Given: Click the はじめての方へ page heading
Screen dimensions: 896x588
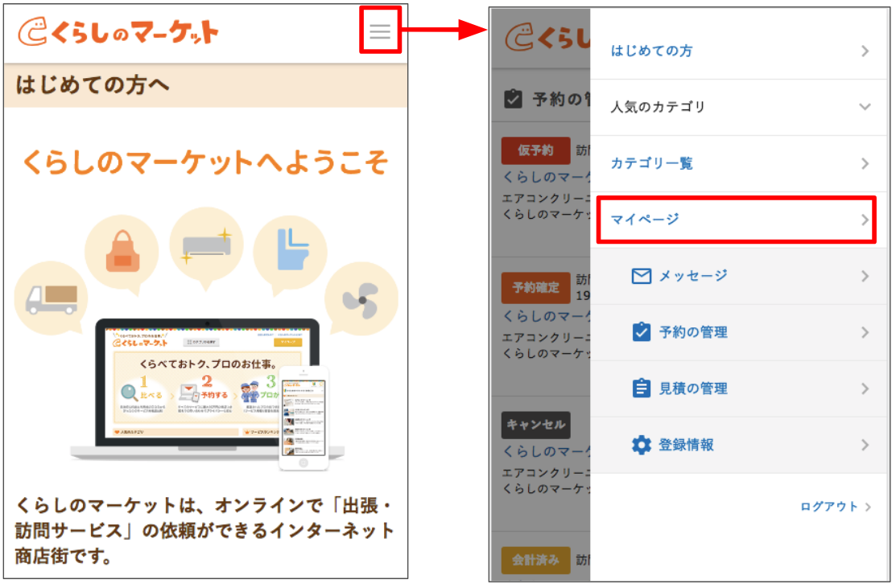Looking at the screenshot, I should [93, 85].
